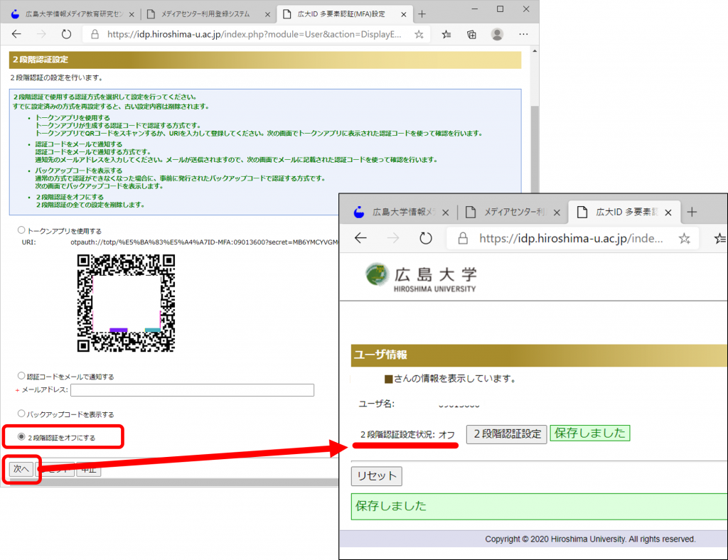Click the forward arrow in the MFA settings window
Viewport: 728px width, 560px height.
41,34
